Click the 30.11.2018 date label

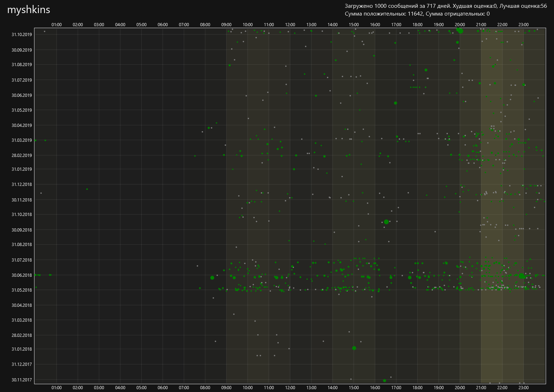[x=22, y=200]
